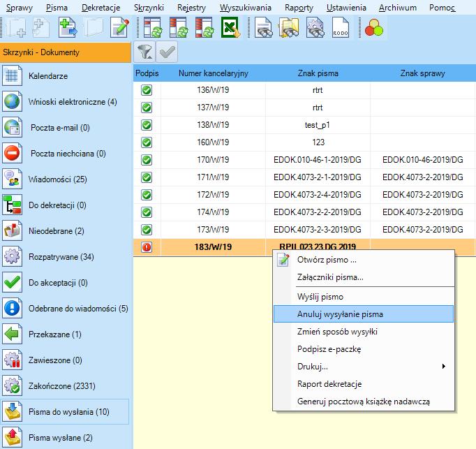Click the Podpis column header

(x=147, y=73)
